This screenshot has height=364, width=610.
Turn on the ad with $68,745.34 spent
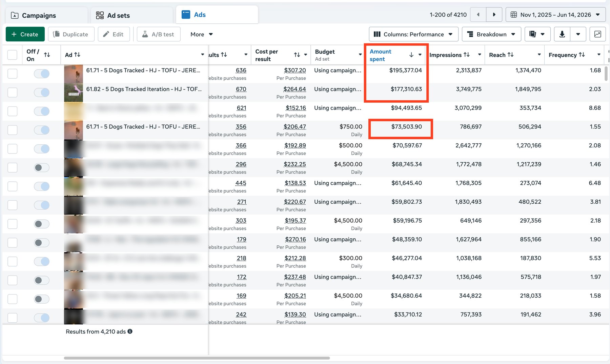(42, 167)
